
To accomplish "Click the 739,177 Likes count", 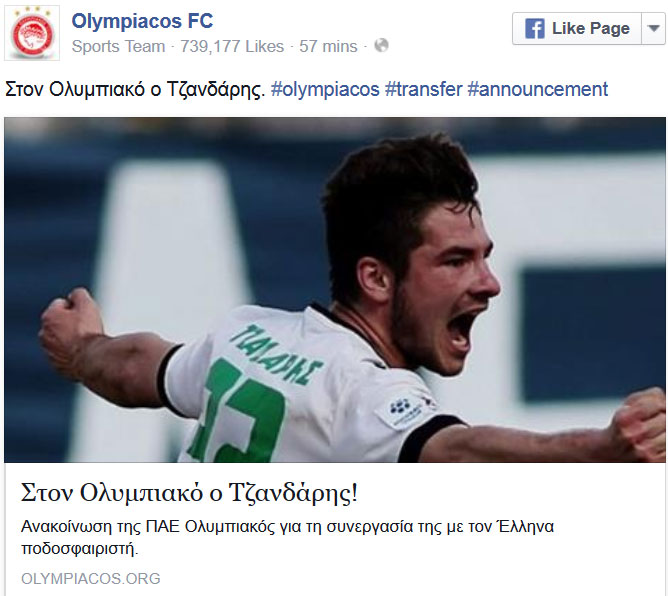I will 232,46.
